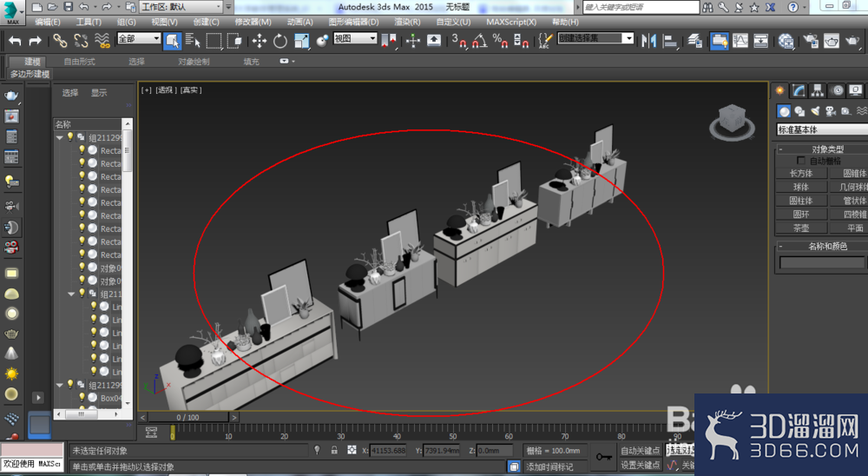Open the Render Setup dialog
This screenshot has height=476, width=868.
811,41
